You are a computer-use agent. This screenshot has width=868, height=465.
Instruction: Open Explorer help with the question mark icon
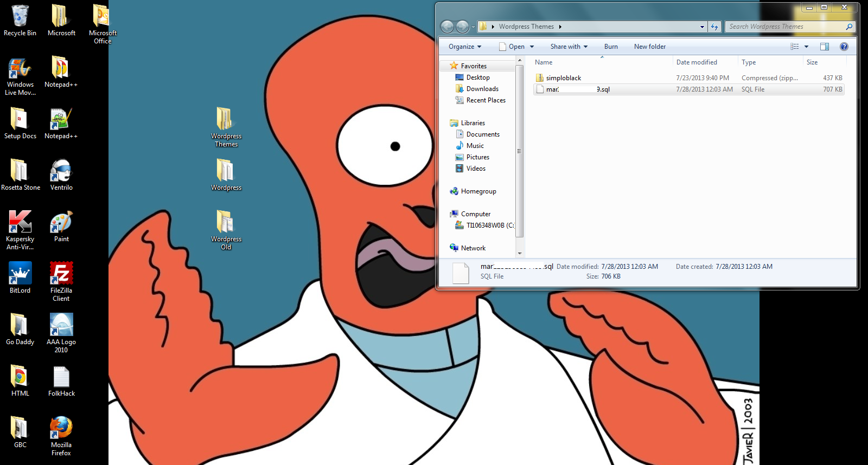point(844,47)
